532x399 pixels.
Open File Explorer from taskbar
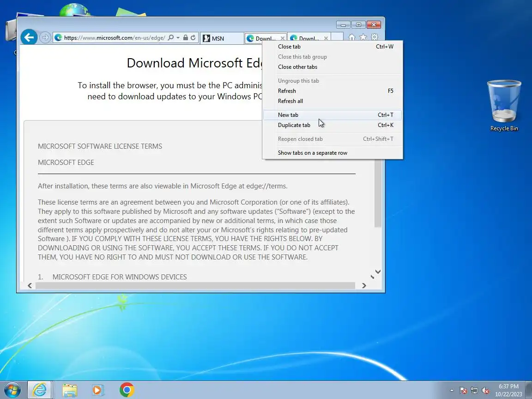[x=70, y=390]
